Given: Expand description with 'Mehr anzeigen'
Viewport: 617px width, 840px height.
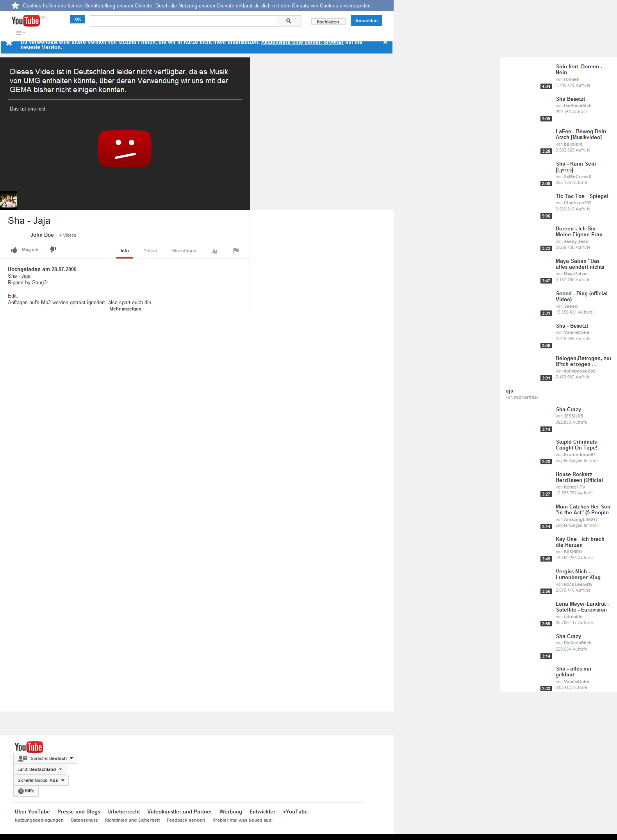Looking at the screenshot, I should pos(125,309).
